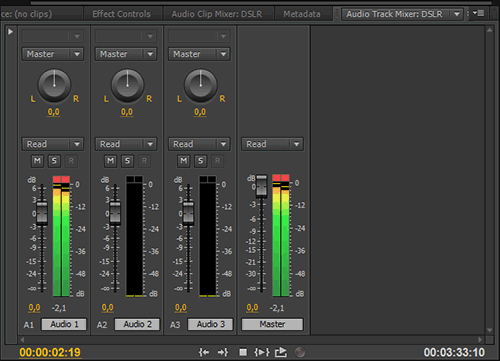Open Audio 1 output assignment Master dropdown

click(x=53, y=54)
